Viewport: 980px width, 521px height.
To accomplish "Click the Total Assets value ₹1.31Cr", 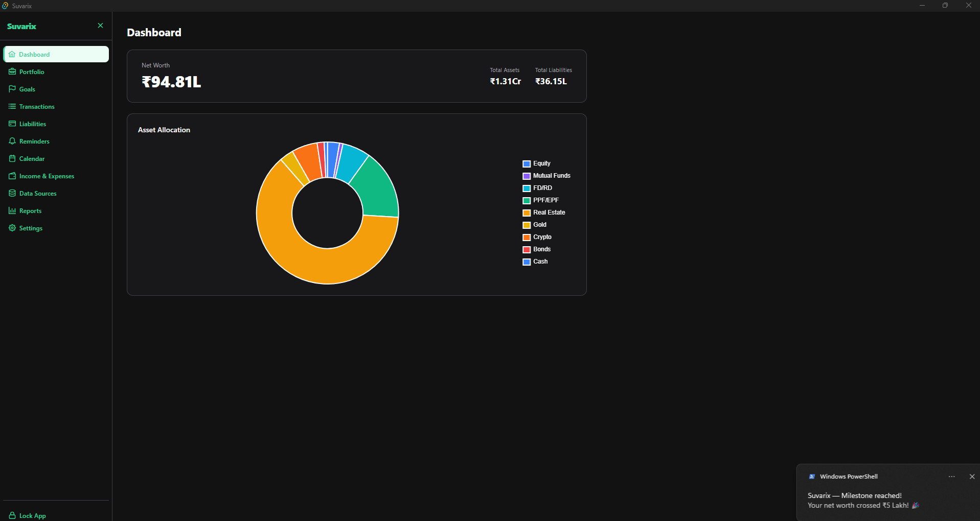I will coord(506,81).
